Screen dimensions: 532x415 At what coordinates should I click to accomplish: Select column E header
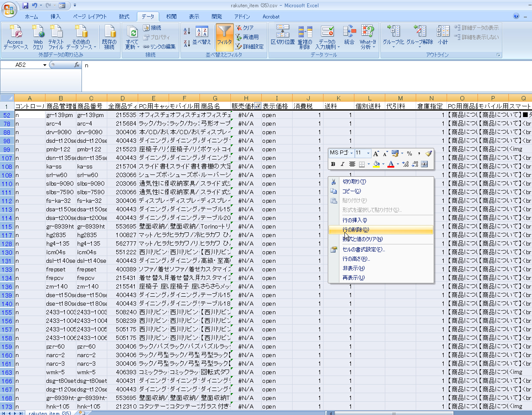pos(153,98)
